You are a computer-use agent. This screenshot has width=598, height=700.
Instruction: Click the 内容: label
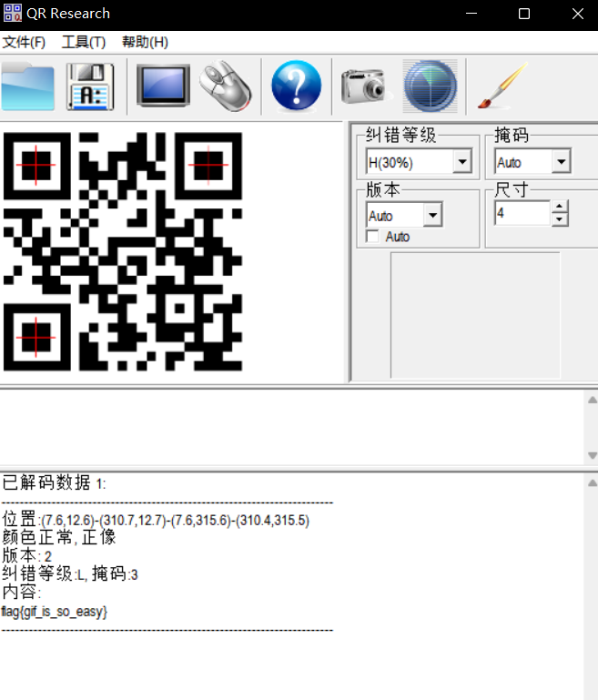[x=22, y=593]
